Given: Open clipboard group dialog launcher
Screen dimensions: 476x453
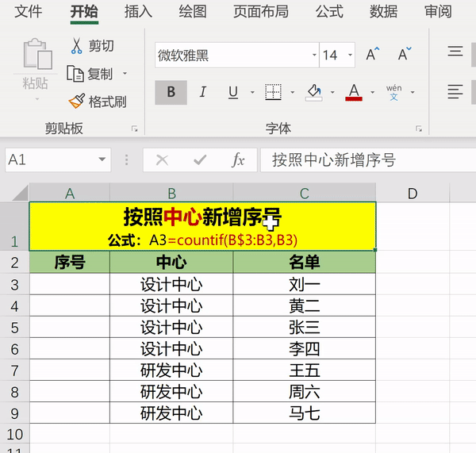Looking at the screenshot, I should (135, 129).
